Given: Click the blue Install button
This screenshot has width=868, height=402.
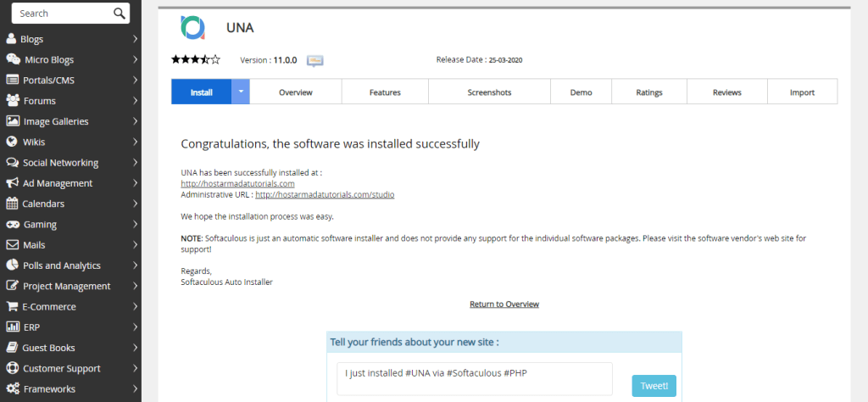Looking at the screenshot, I should 202,92.
